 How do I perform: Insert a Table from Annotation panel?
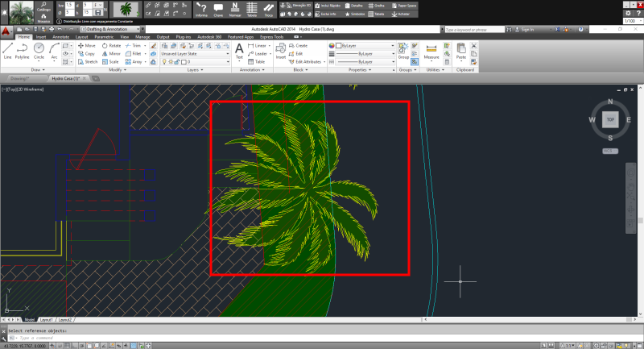pos(257,62)
